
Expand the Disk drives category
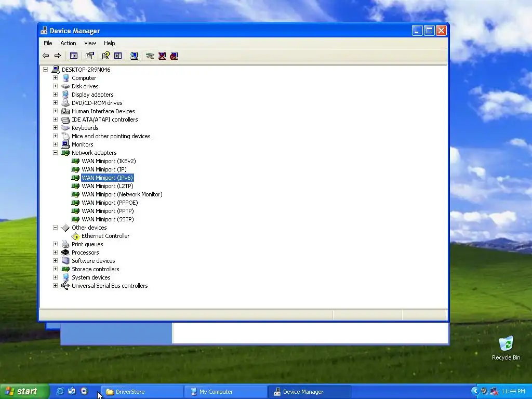(x=55, y=86)
